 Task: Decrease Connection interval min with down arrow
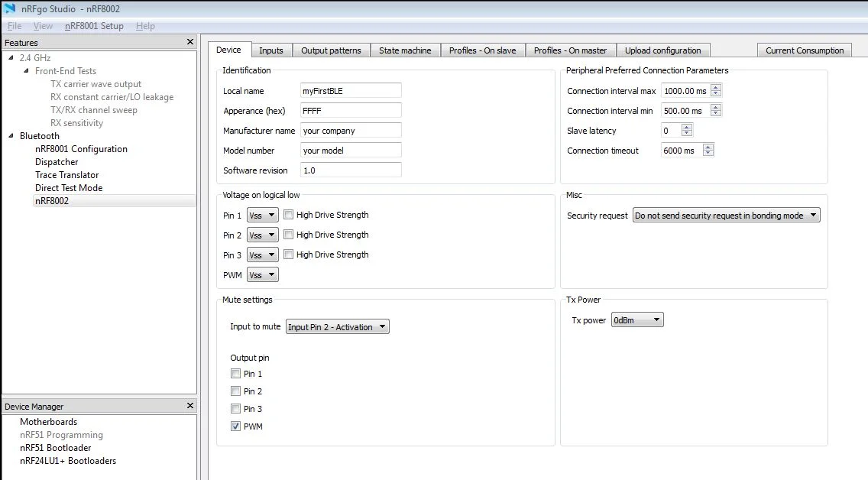tap(716, 113)
